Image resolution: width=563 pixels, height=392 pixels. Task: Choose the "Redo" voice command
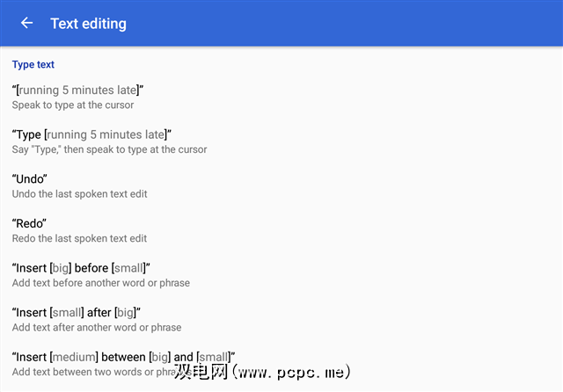(x=30, y=223)
